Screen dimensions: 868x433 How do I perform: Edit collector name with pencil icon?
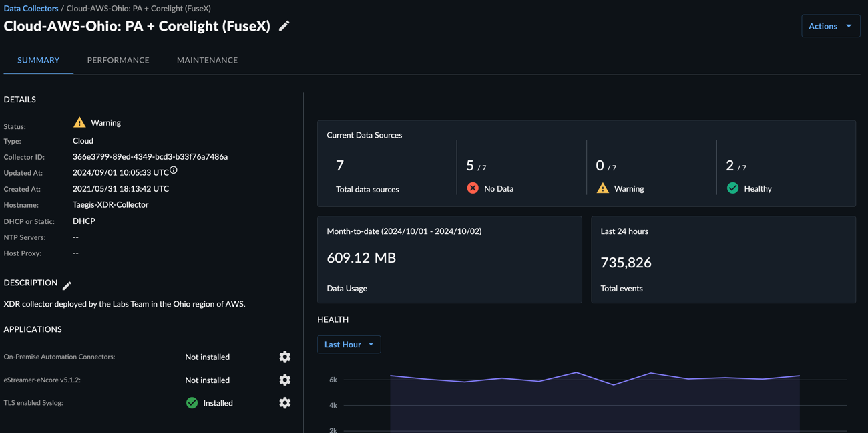click(x=284, y=26)
